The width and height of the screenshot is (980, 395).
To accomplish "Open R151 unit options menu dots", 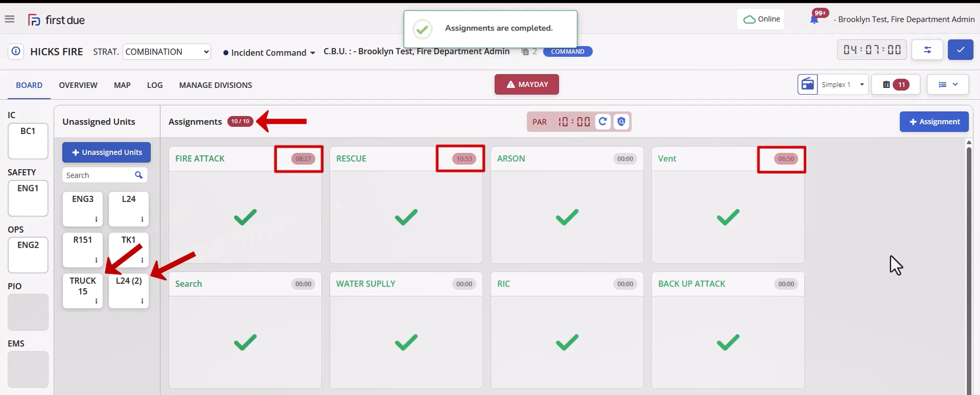I will point(96,260).
